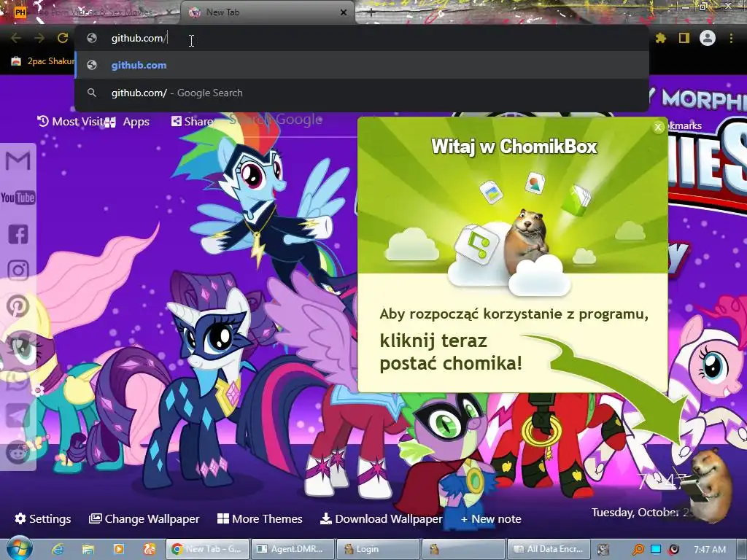The width and height of the screenshot is (747, 560).
Task: Close the Witaj w ChomikBox popup
Action: (x=658, y=127)
